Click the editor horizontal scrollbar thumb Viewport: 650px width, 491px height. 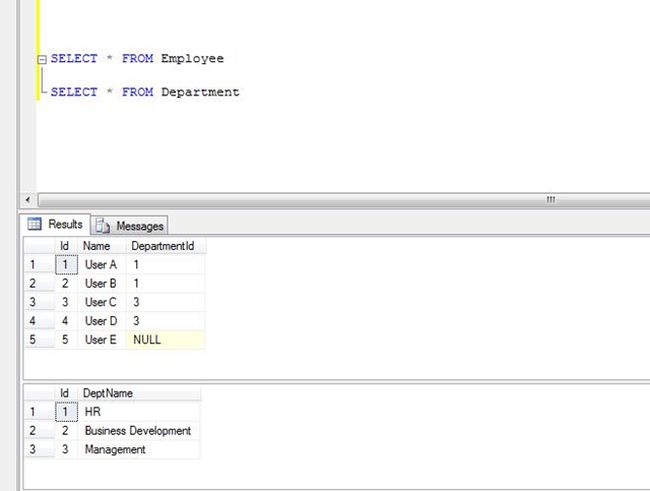tap(344, 200)
